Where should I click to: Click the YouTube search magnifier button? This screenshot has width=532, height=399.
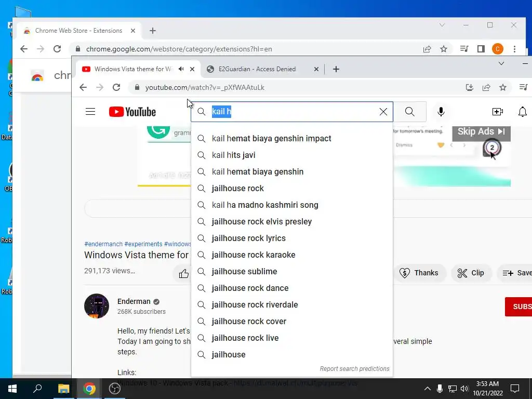[409, 112]
